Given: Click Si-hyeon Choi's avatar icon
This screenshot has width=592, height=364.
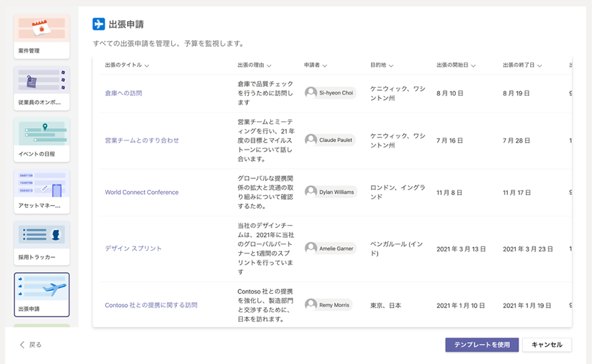Looking at the screenshot, I should (x=311, y=93).
